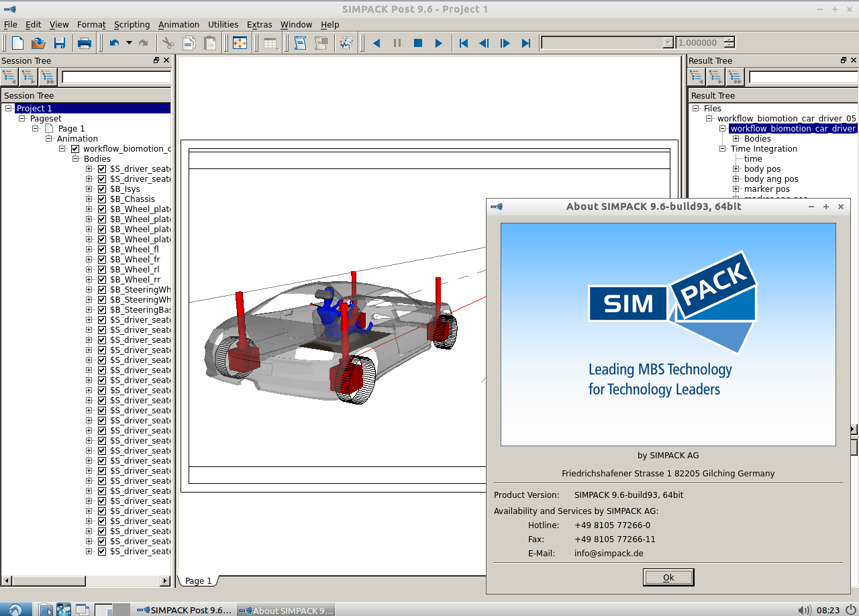Play the animation forward
Viewport: 859px width, 616px height.
point(439,43)
